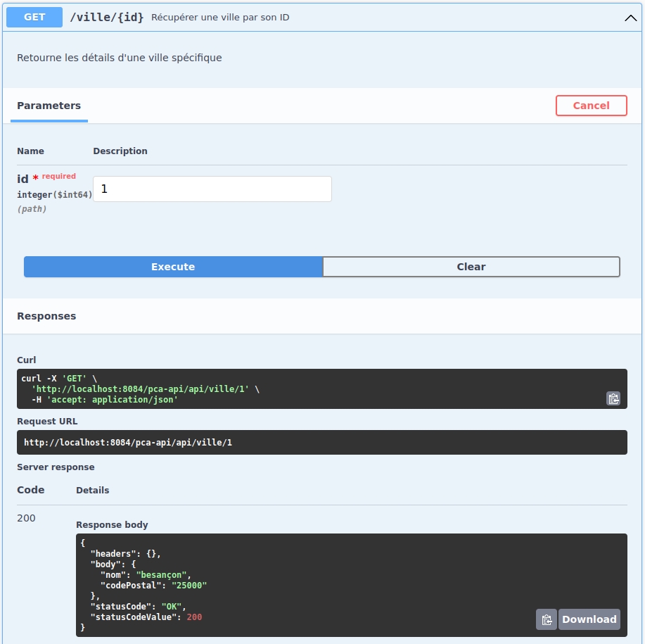Copy the curl command to clipboard
645x644 pixels.
click(x=613, y=399)
